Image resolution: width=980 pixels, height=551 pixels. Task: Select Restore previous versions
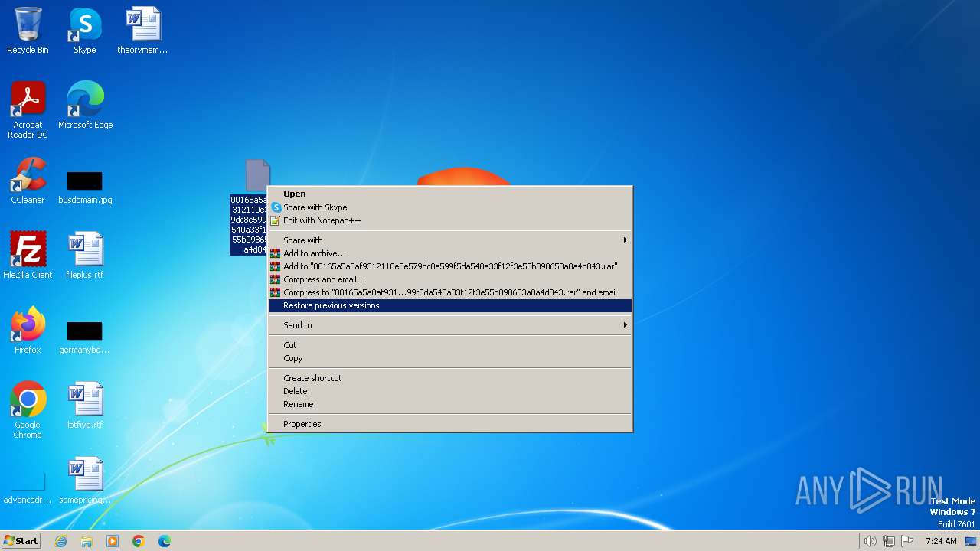tap(450, 305)
